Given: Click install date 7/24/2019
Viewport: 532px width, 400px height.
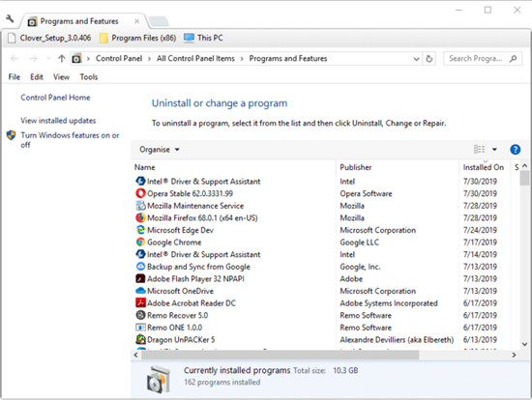Looking at the screenshot, I should (x=480, y=230).
